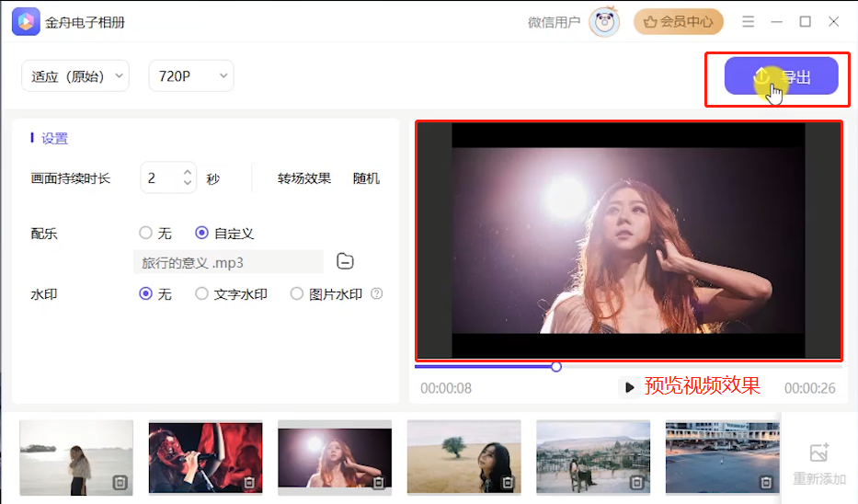This screenshot has width=858, height=504.
Task: Delete the red singer photo via trash icon
Action: [x=249, y=482]
